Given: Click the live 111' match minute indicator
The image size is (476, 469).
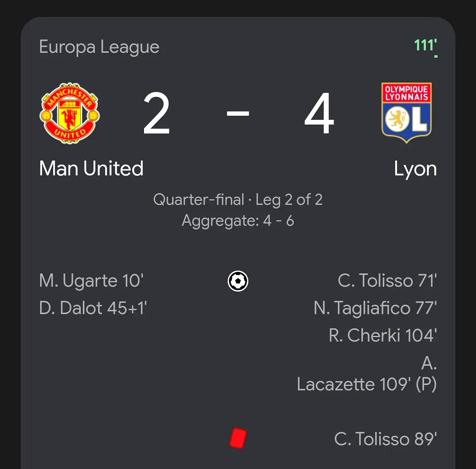Looking at the screenshot, I should click(425, 46).
